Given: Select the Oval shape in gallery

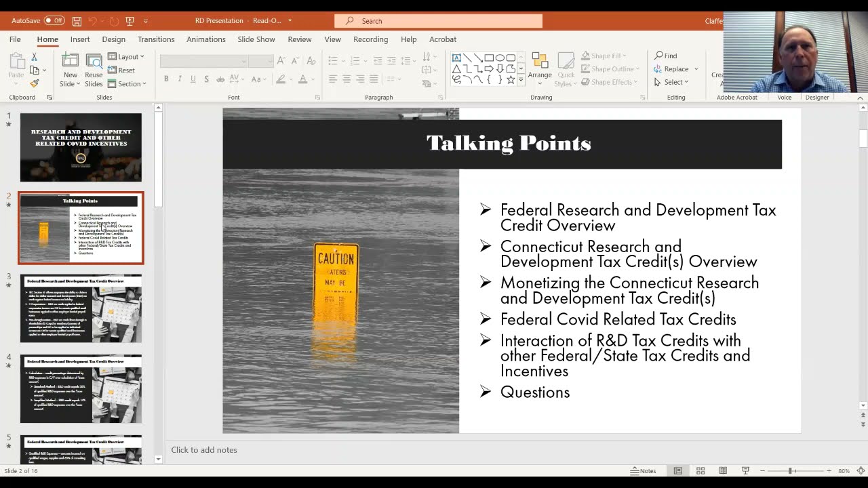Looking at the screenshot, I should point(500,58).
